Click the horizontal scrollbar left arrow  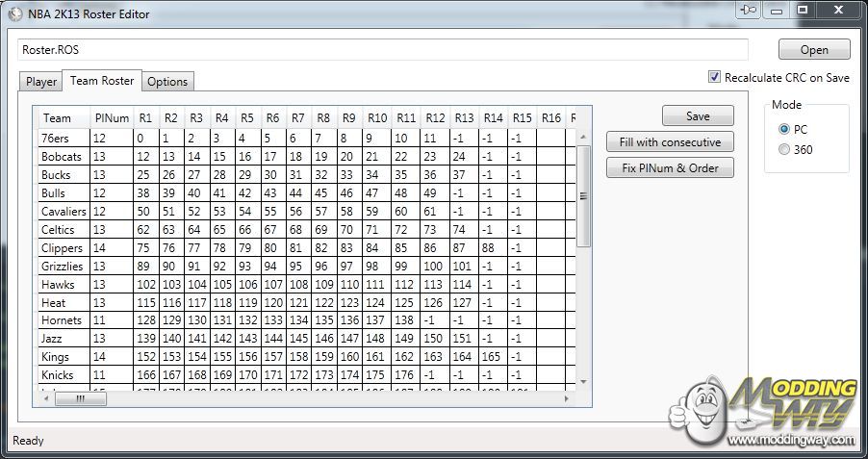[43, 397]
